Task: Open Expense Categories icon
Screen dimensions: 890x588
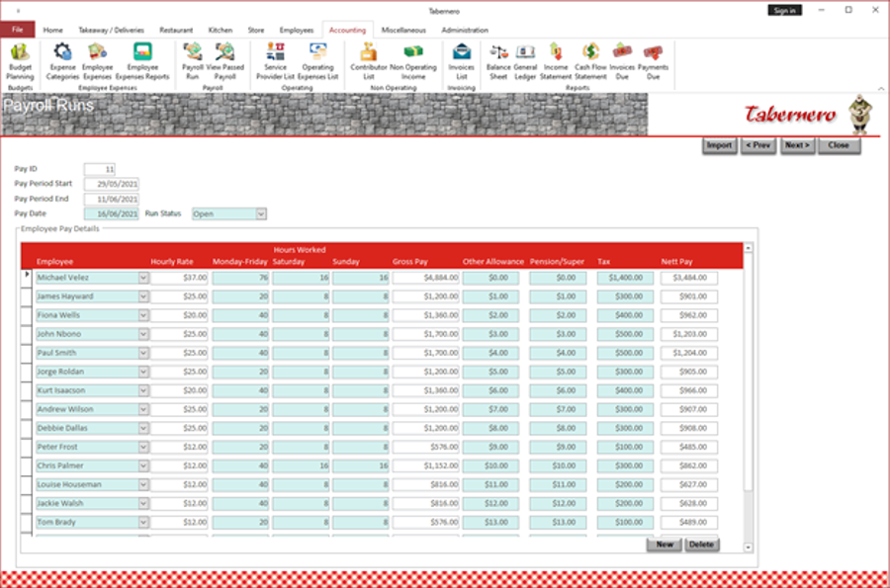Action: 62,61
